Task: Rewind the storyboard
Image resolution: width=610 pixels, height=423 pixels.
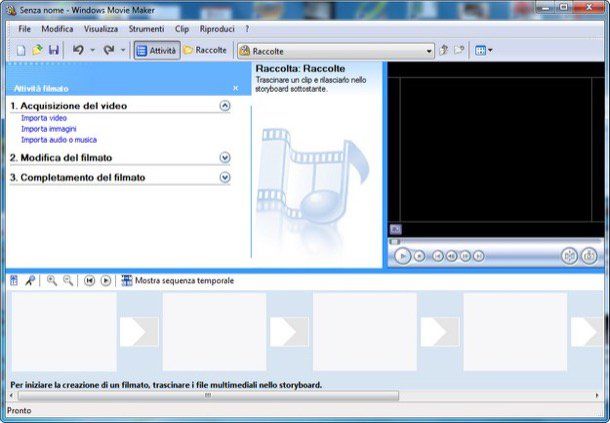Action: click(x=89, y=281)
